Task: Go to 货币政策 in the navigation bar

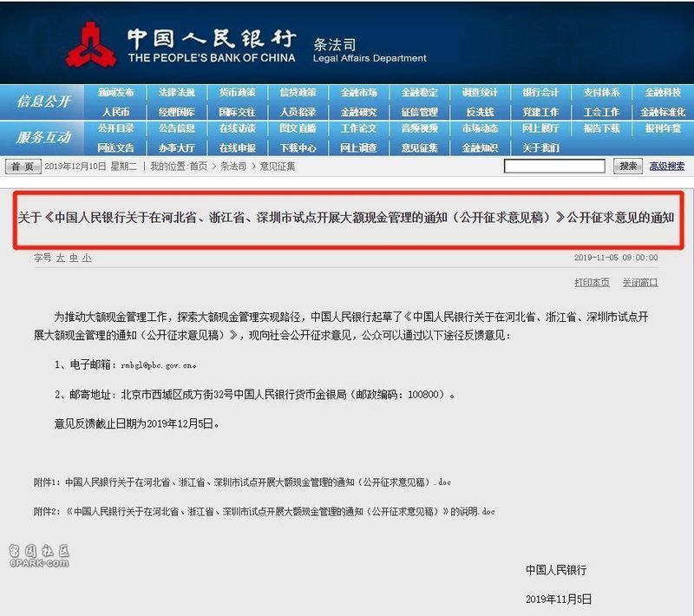Action: pyautogui.click(x=237, y=93)
